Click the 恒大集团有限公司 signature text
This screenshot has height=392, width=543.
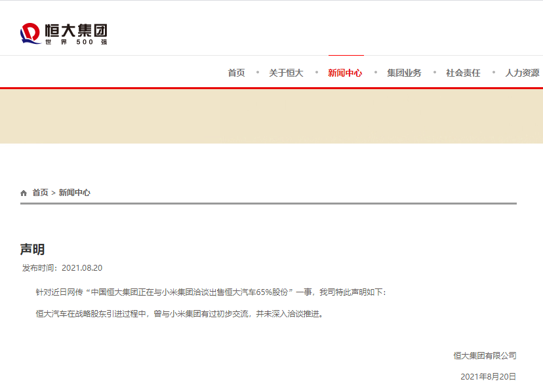click(485, 356)
